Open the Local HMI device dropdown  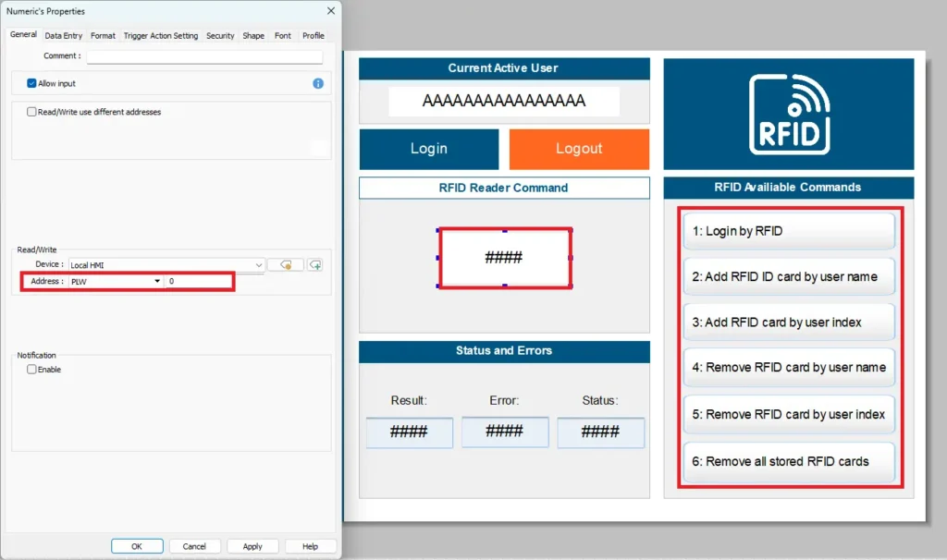261,265
